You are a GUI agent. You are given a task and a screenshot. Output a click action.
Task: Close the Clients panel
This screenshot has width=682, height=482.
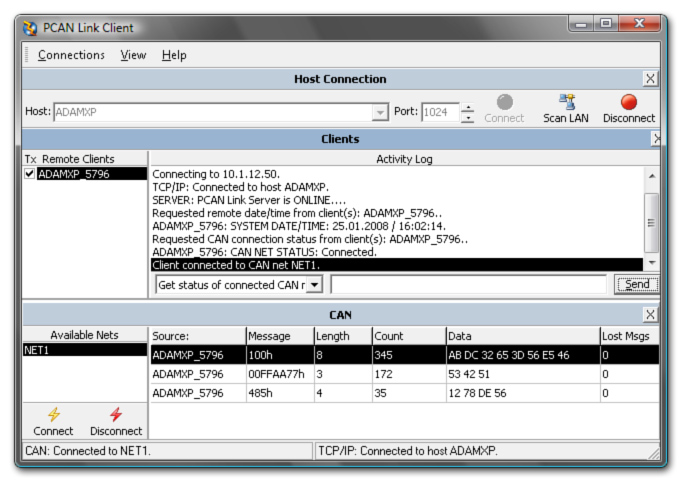(656, 139)
